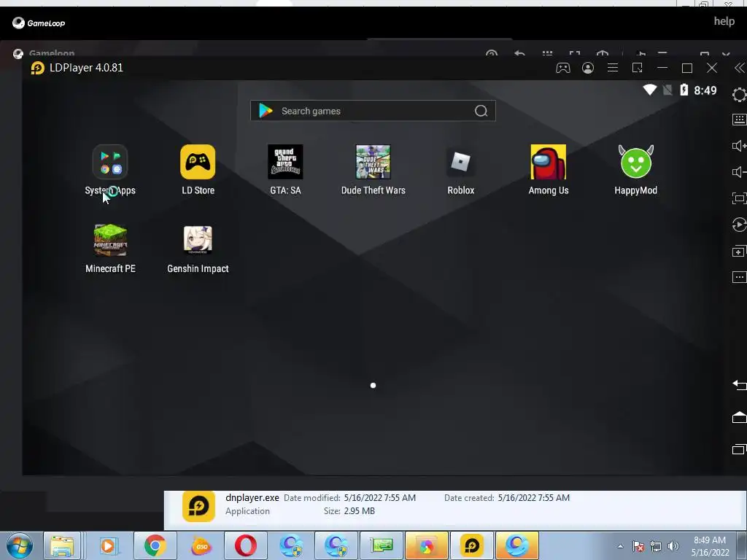Click the system tray network icon
Image resolution: width=747 pixels, height=560 pixels.
point(656,546)
